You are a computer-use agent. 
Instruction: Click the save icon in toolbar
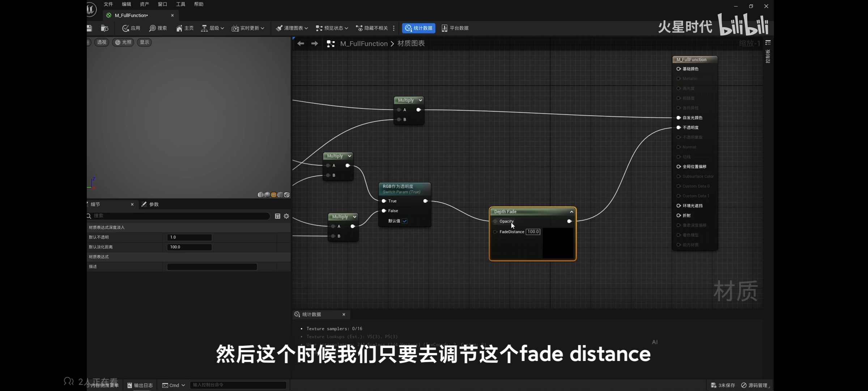click(89, 28)
